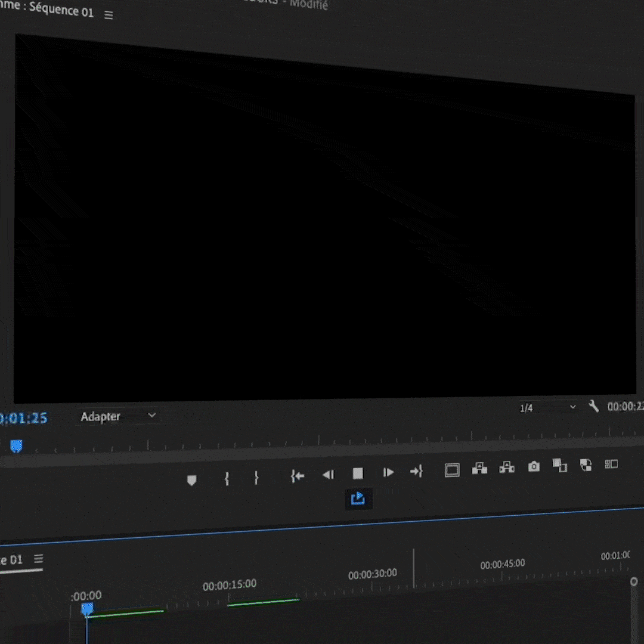Viewport: 644px width, 644px height.
Task: Click the Lift button
Action: click(x=479, y=469)
